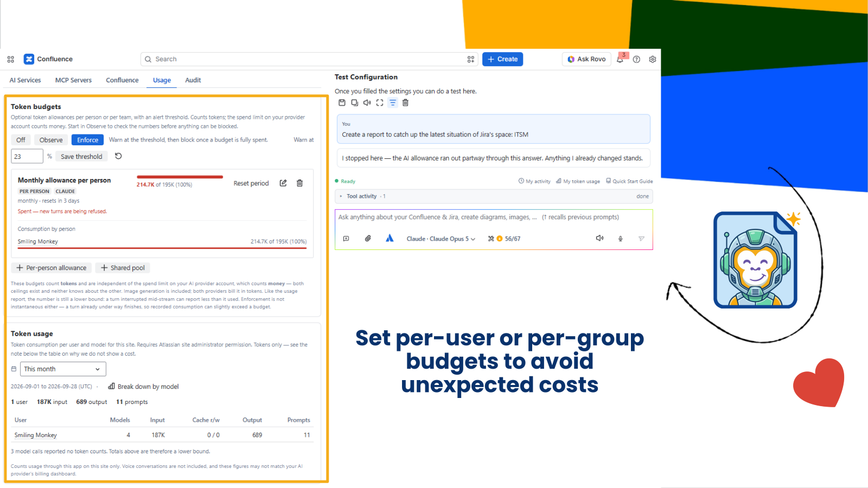Click the threshold percent input field
The image size is (868, 488).
(x=27, y=156)
